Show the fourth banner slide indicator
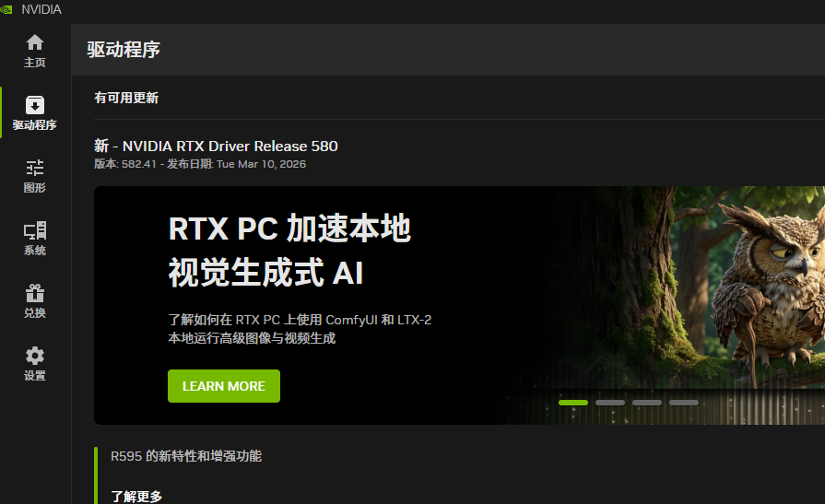This screenshot has width=825, height=504. (684, 403)
